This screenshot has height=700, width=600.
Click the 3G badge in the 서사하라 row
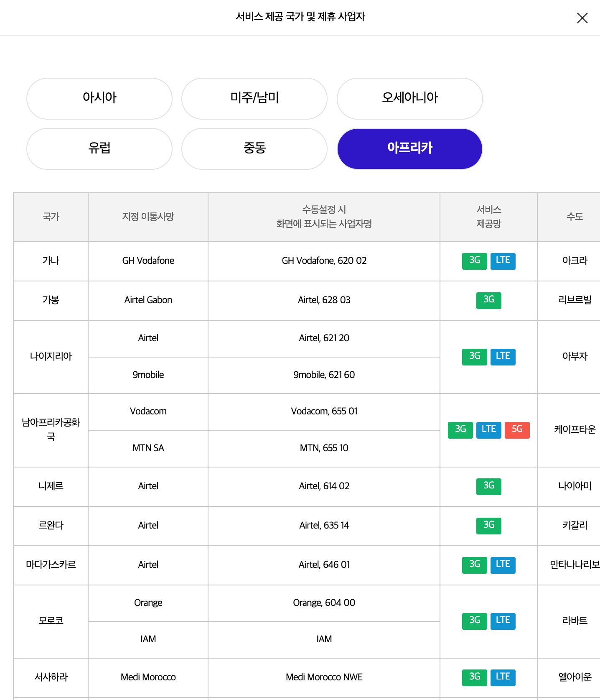475,677
